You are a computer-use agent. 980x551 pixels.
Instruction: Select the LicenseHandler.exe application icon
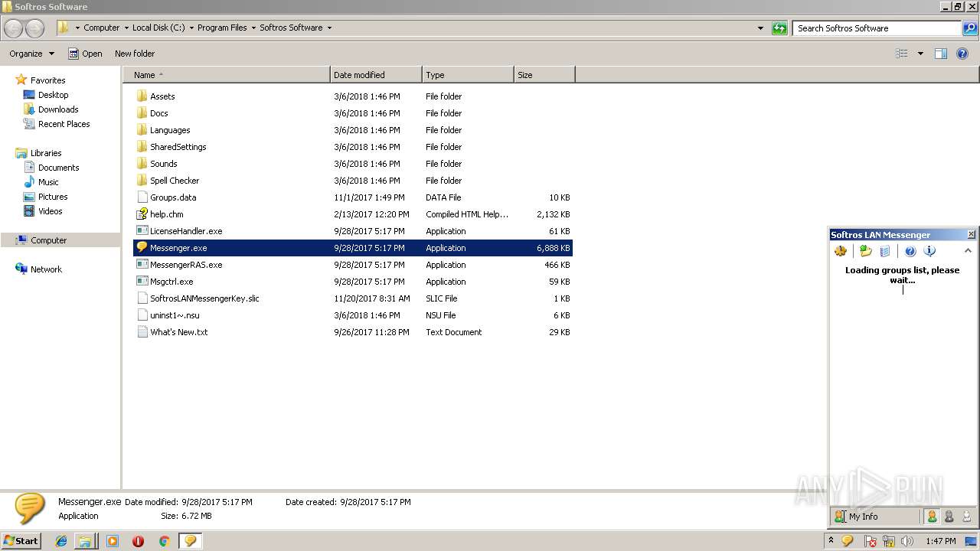[x=142, y=230]
